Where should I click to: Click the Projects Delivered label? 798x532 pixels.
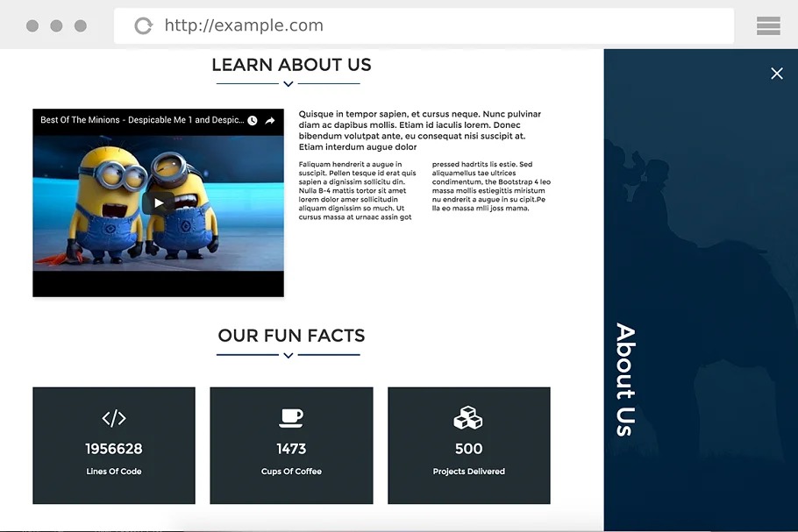point(468,472)
